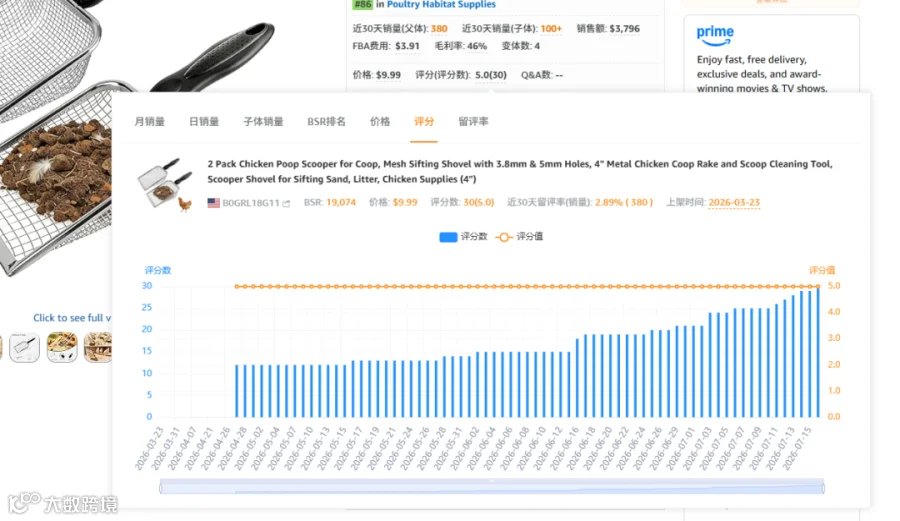900x521 pixels.
Task: Open the 子体销量 tab
Action: [263, 122]
